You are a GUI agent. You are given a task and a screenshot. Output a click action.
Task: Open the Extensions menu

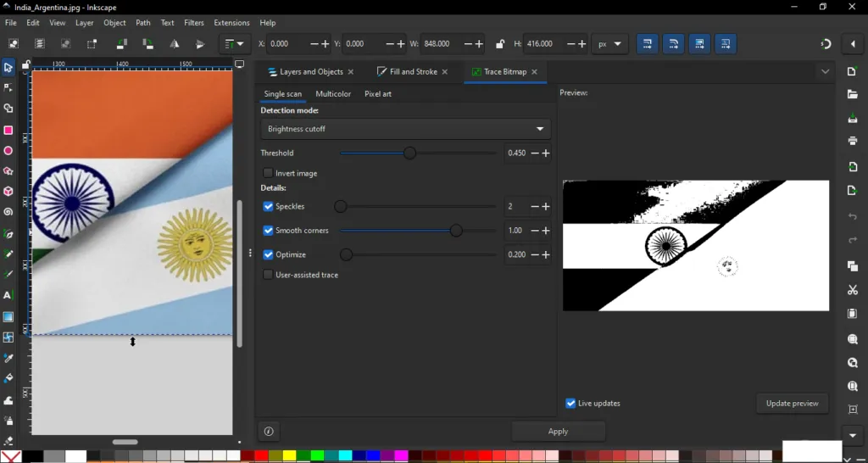coord(231,23)
